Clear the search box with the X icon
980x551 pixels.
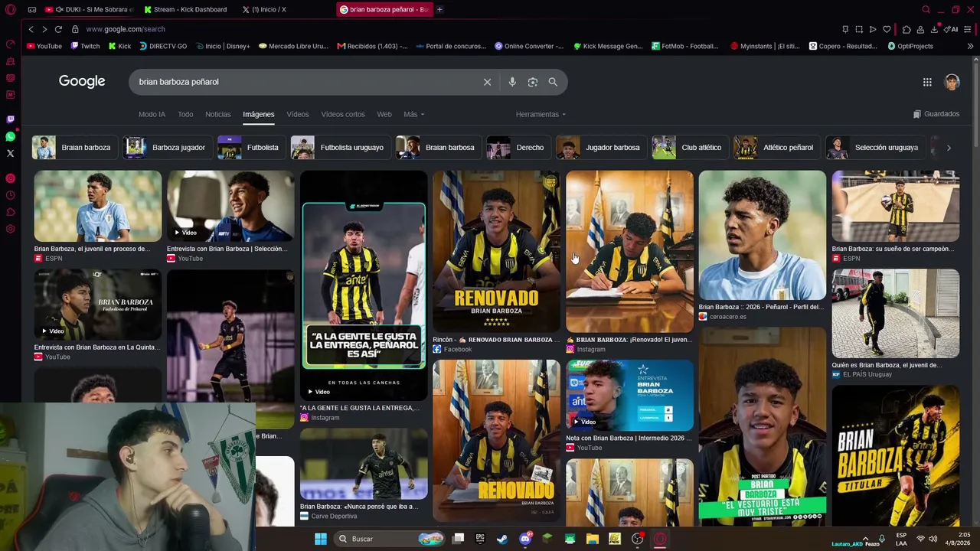pos(487,82)
